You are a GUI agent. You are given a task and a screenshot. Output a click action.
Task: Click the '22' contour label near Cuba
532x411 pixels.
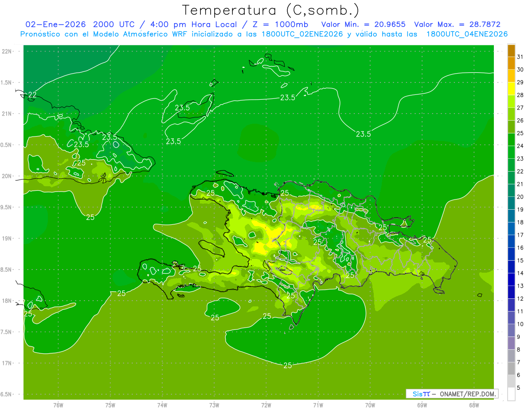tap(32, 95)
